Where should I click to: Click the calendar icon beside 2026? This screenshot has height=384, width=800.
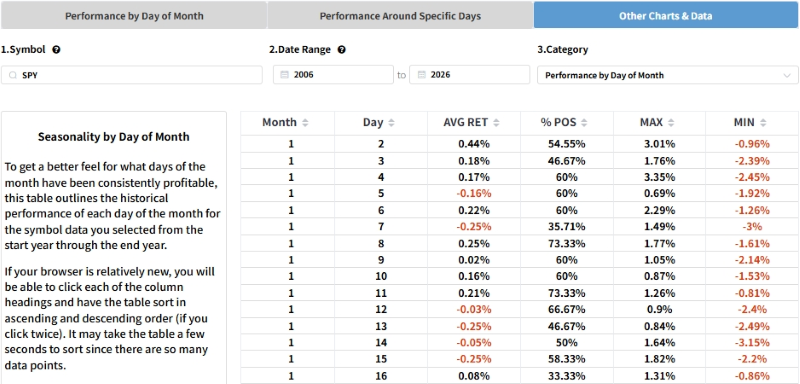(421, 75)
